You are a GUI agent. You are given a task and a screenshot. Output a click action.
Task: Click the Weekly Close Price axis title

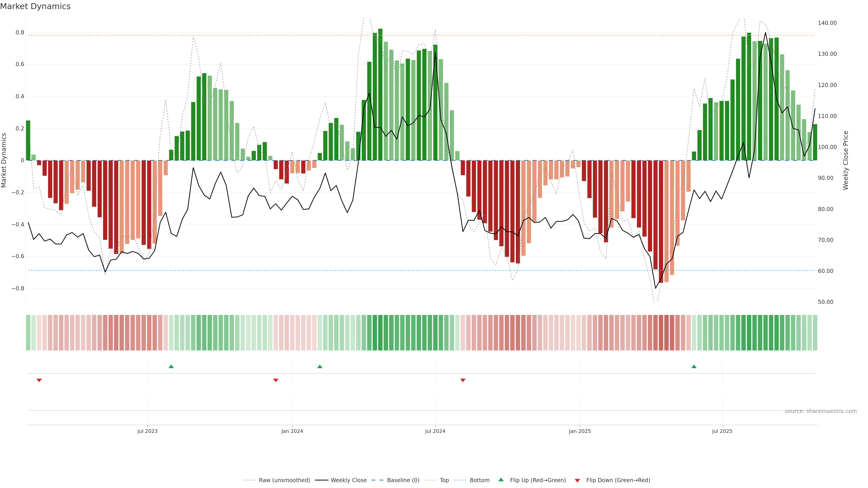pos(845,160)
